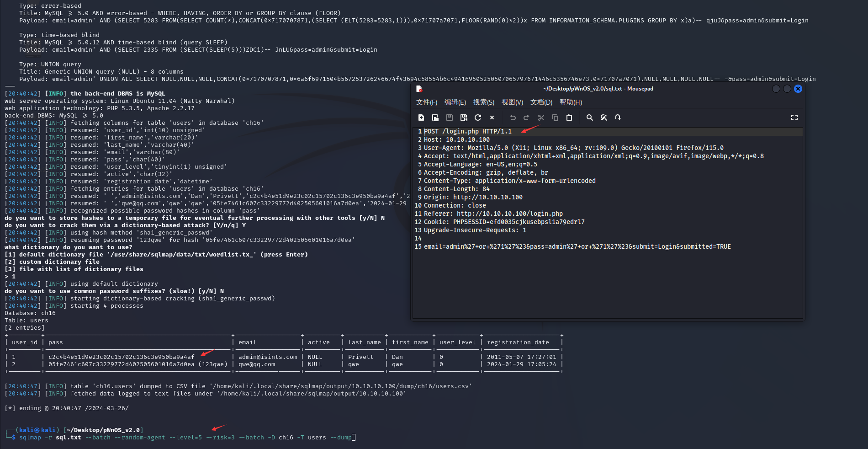Screen dimensions: 868x449
Task: Click the Cut scissors icon
Action: tap(541, 118)
